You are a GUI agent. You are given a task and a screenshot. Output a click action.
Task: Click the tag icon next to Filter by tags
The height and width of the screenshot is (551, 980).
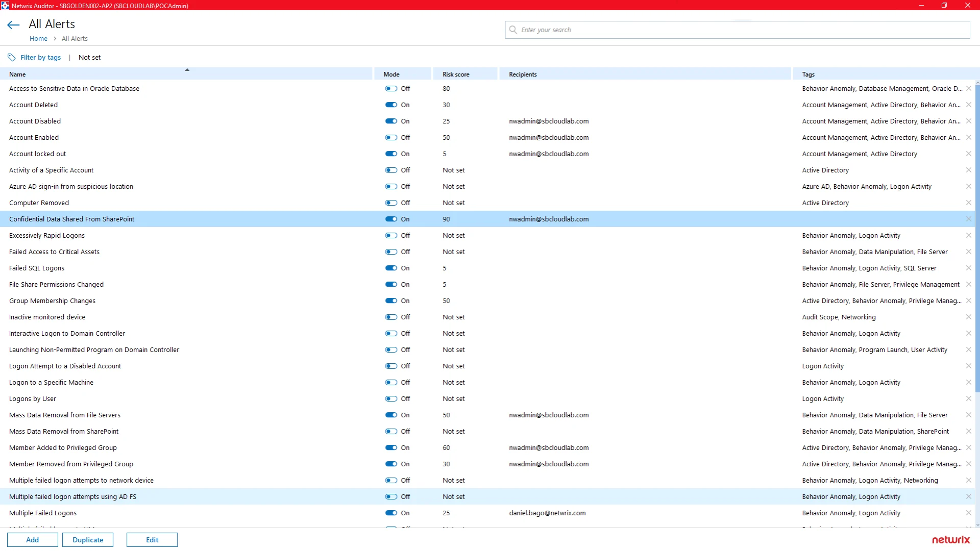point(12,57)
